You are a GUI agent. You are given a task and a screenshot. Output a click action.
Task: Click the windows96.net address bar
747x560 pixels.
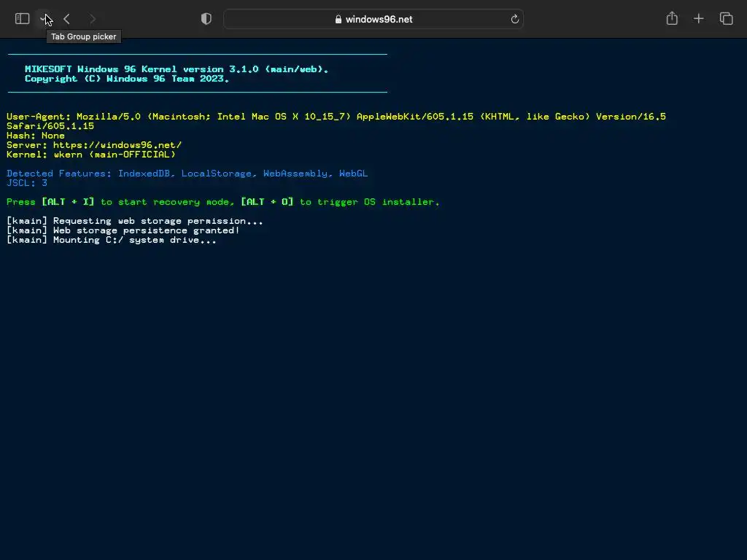(x=373, y=19)
